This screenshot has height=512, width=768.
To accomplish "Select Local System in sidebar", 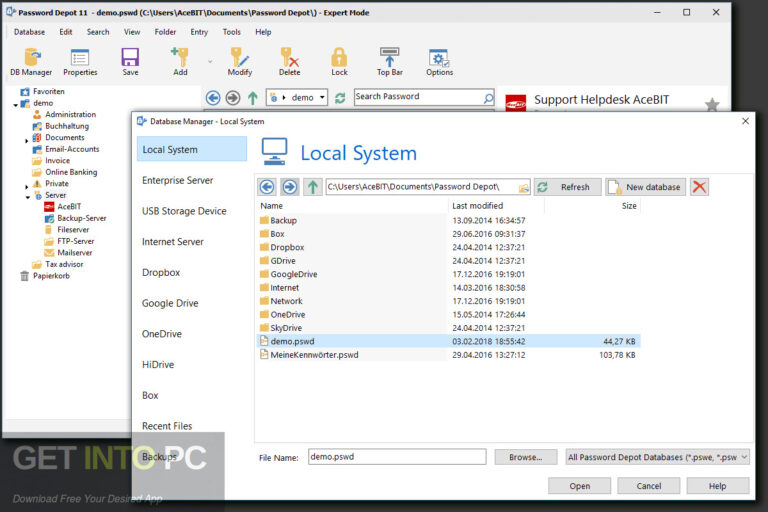I will tap(192, 149).
